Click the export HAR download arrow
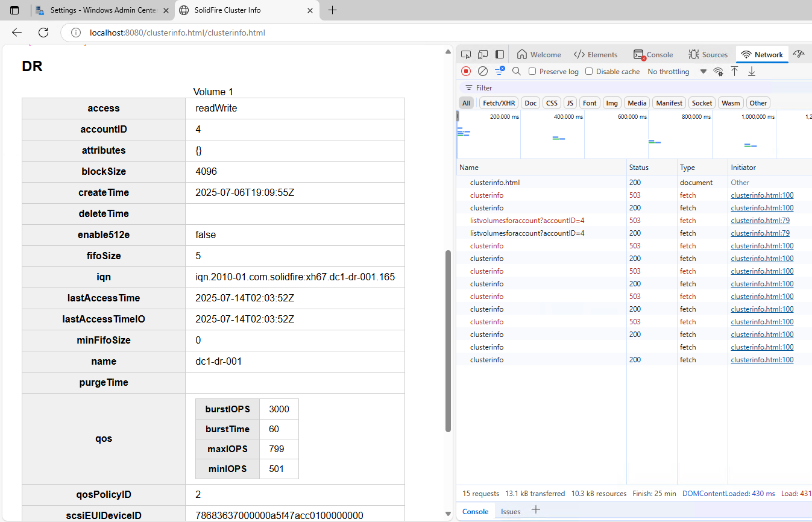This screenshot has height=522, width=812. [752, 71]
